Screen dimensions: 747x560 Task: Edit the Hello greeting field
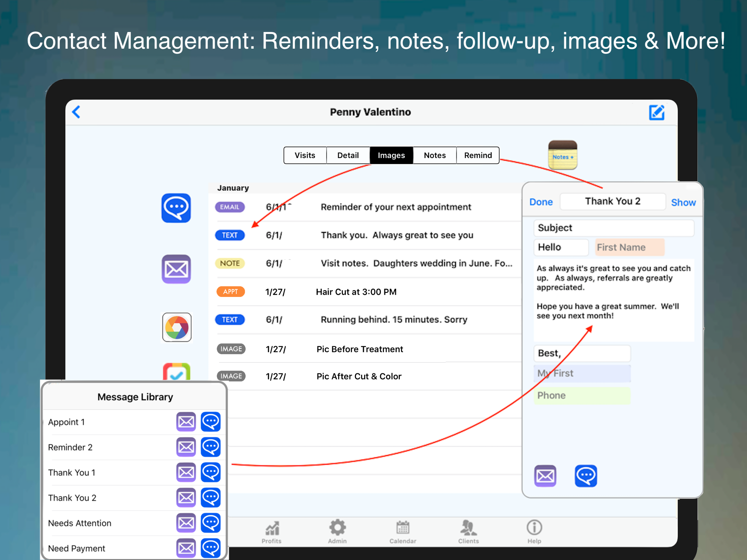(x=561, y=247)
